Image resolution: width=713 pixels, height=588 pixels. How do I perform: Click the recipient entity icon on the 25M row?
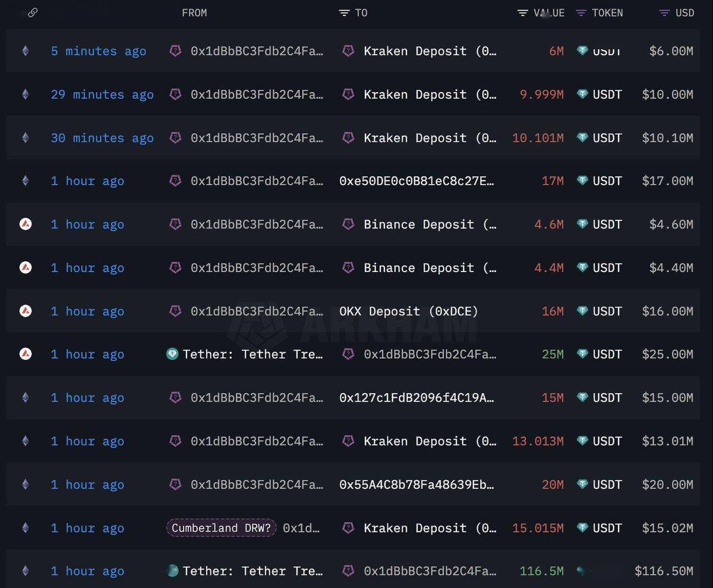348,354
